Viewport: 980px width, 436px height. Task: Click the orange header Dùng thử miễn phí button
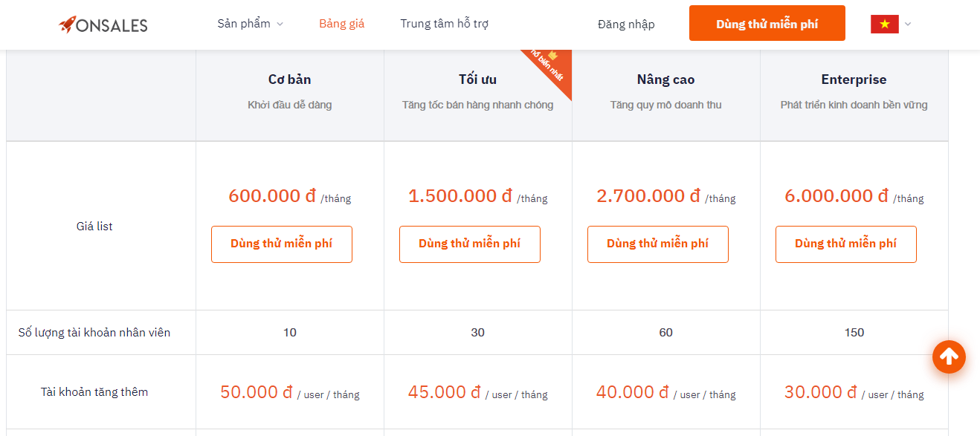[x=767, y=24]
